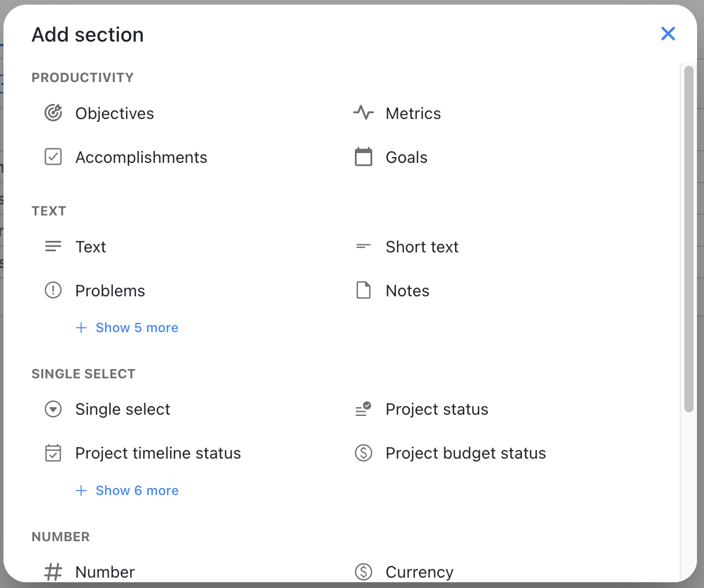Click the Text lines icon

[53, 247]
